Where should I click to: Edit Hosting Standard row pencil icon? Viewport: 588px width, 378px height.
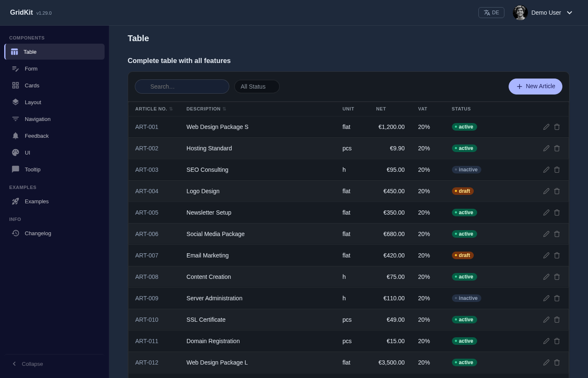[546, 148]
